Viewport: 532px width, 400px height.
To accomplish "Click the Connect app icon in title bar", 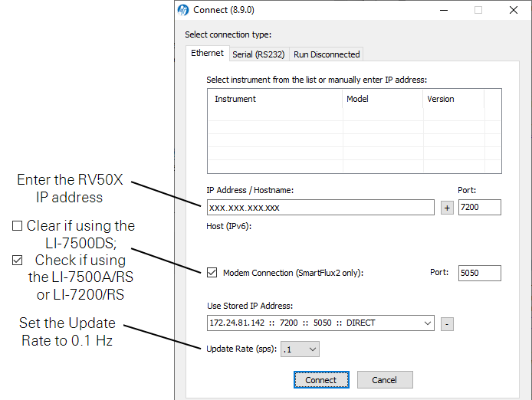I will click(x=183, y=10).
